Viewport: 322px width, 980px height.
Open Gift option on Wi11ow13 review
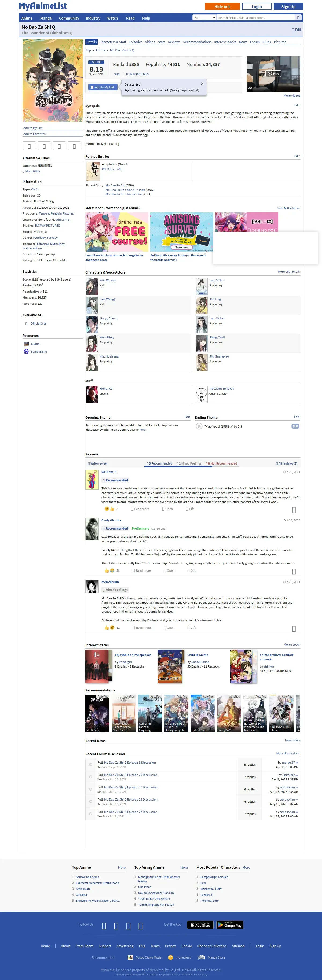[x=189, y=509]
